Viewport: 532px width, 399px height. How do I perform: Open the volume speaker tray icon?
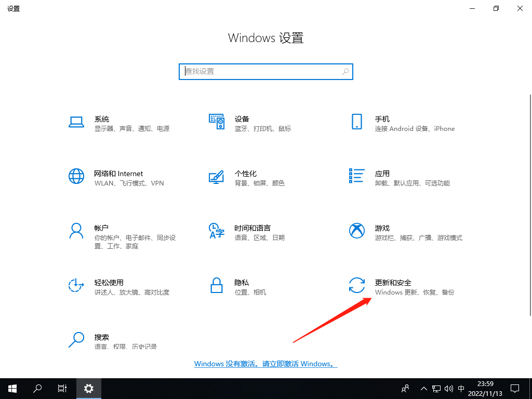(448, 389)
